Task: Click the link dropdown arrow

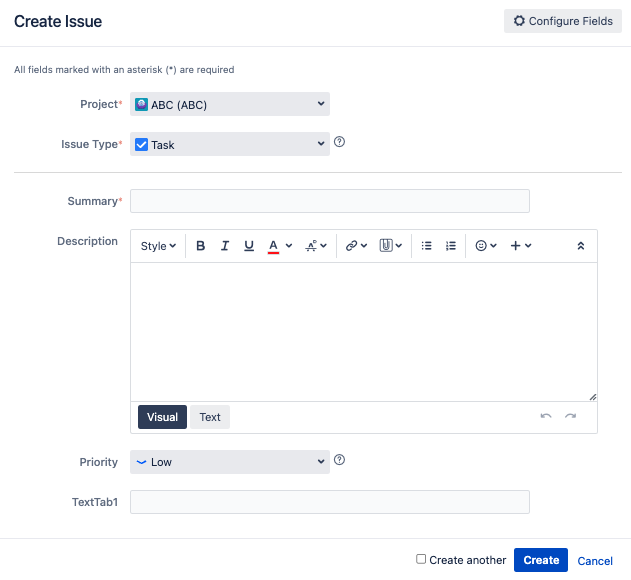Action: tap(364, 246)
